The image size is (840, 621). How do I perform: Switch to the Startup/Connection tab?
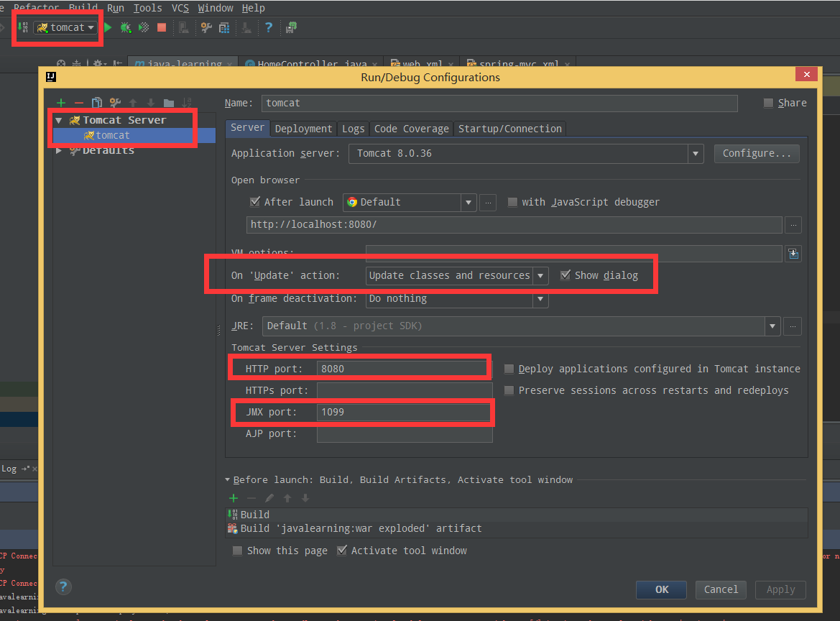tap(510, 129)
